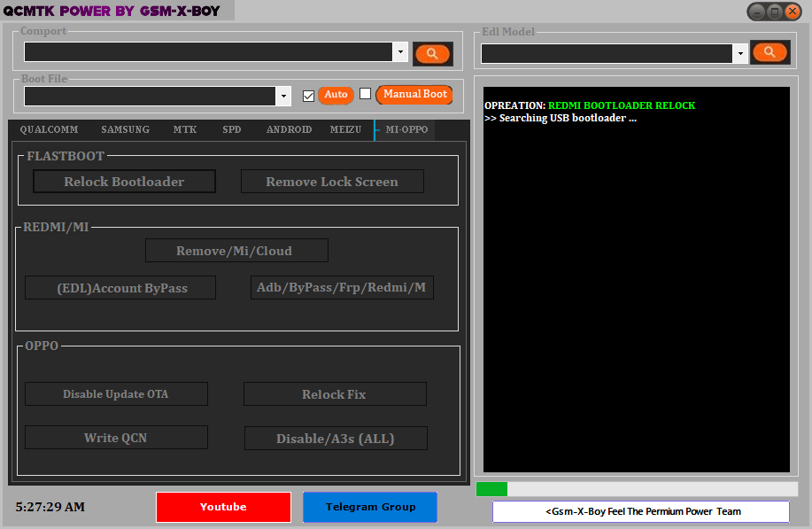Enable the Auto boot checkbox
The height and width of the screenshot is (529, 812).
click(x=308, y=95)
